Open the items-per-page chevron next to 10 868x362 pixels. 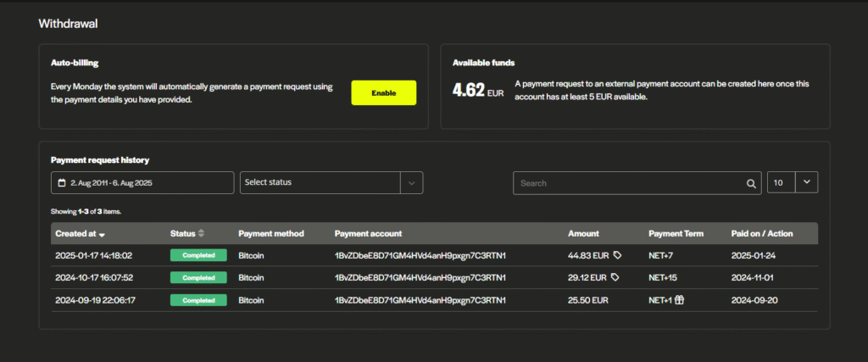[807, 182]
